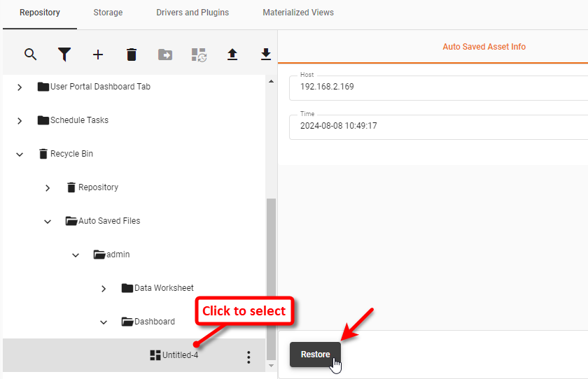Click the trash delete icon in toolbar
This screenshot has width=588, height=379.
pos(132,55)
